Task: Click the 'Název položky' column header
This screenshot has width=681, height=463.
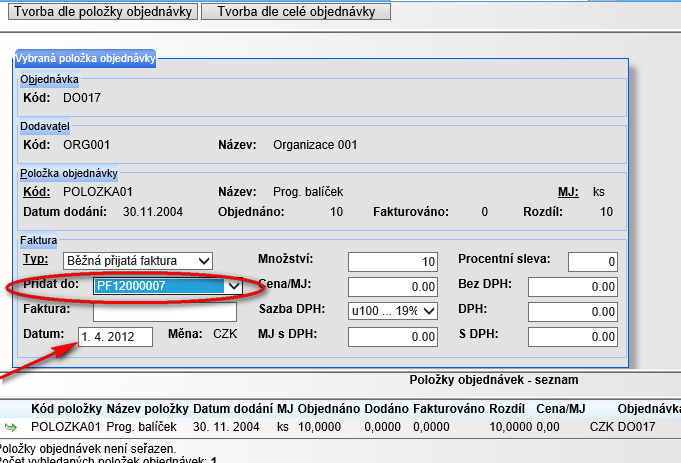Action: (x=147, y=410)
